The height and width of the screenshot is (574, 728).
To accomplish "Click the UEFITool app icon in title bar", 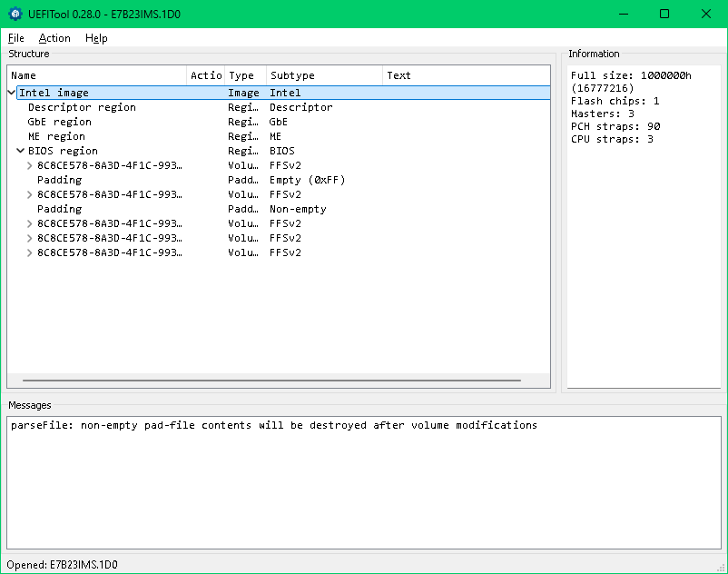I will (x=15, y=14).
